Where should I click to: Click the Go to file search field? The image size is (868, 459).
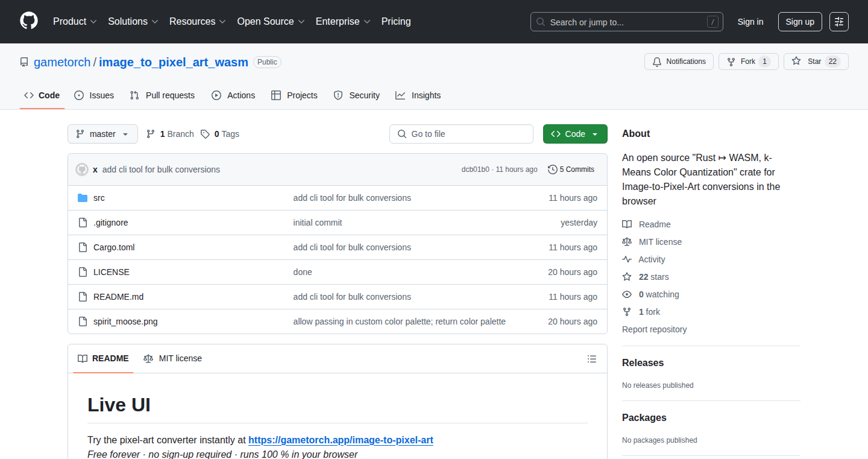click(461, 134)
